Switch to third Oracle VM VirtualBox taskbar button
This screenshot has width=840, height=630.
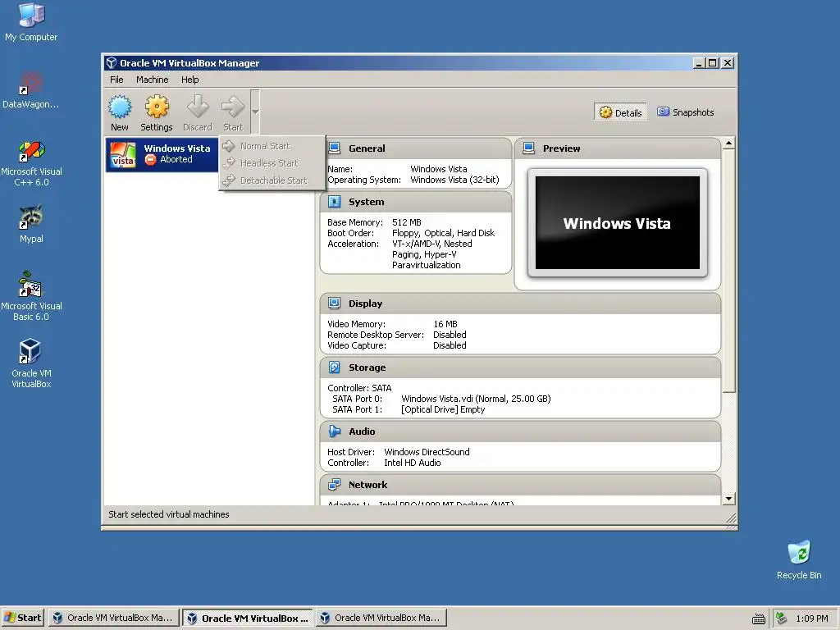tap(381, 618)
